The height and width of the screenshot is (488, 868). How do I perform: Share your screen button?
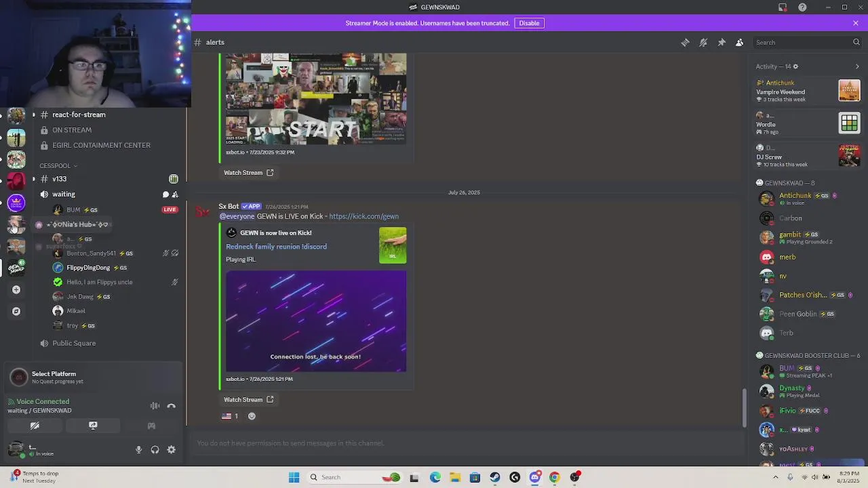point(93,426)
